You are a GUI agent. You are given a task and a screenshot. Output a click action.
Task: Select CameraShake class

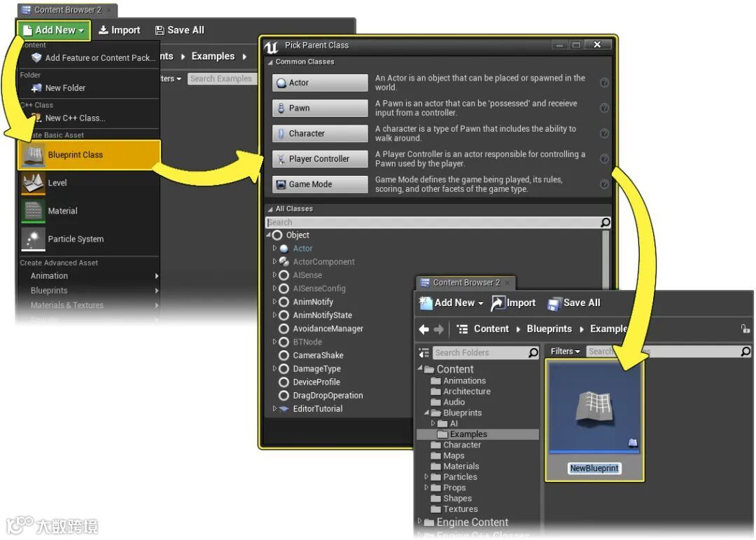318,355
